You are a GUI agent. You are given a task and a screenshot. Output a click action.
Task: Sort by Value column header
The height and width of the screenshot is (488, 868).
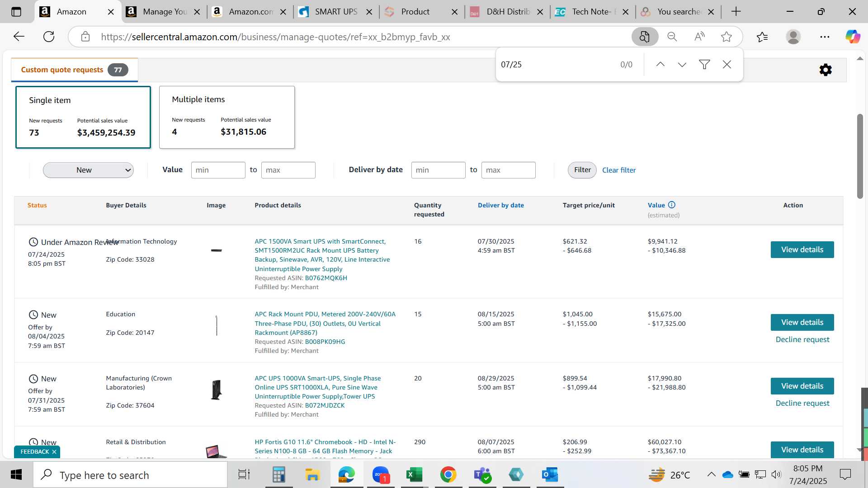[656, 205]
